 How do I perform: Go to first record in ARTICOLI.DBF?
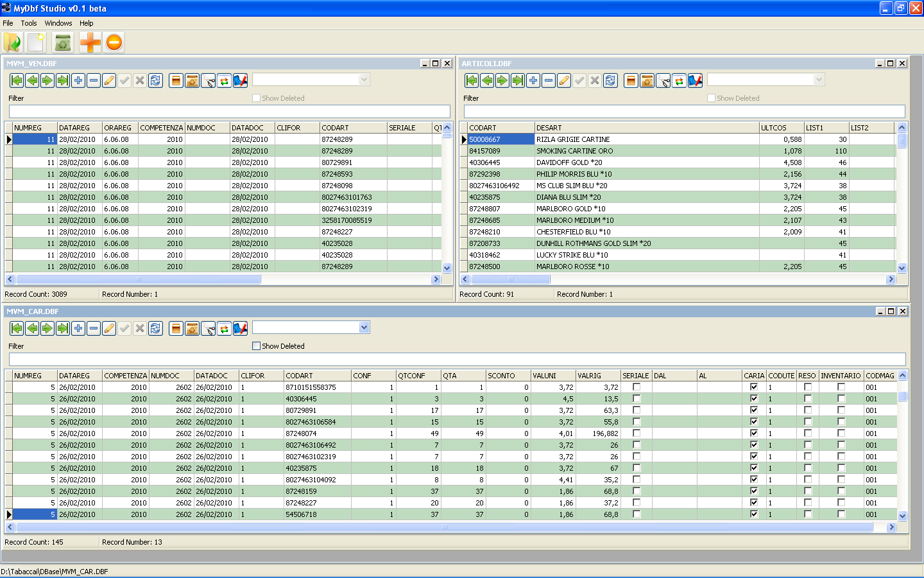pos(472,80)
